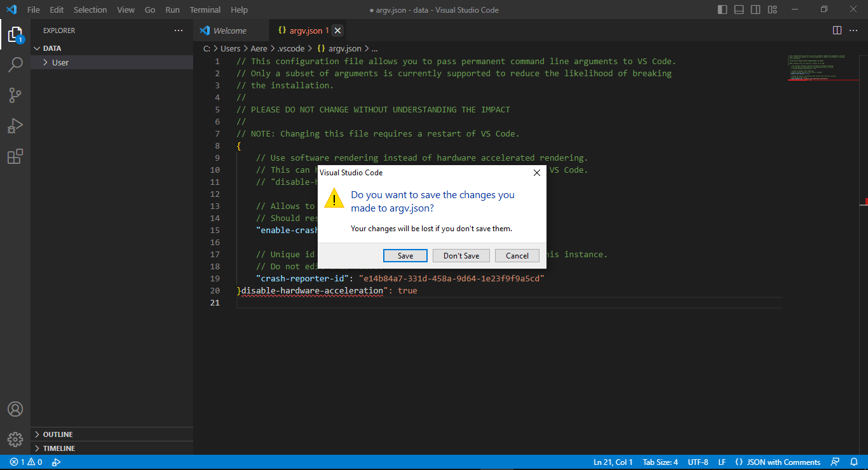Click the VS Code logo in title bar
This screenshot has width=868, height=470.
[x=11, y=10]
